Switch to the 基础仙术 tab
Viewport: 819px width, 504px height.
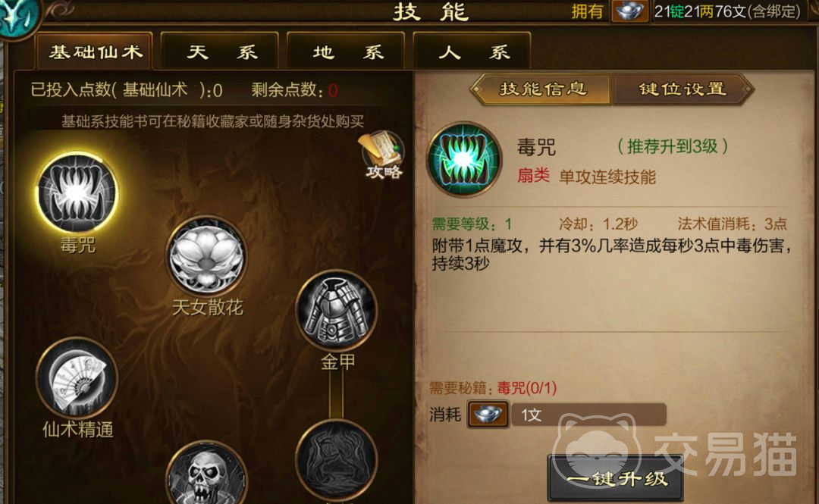click(95, 52)
